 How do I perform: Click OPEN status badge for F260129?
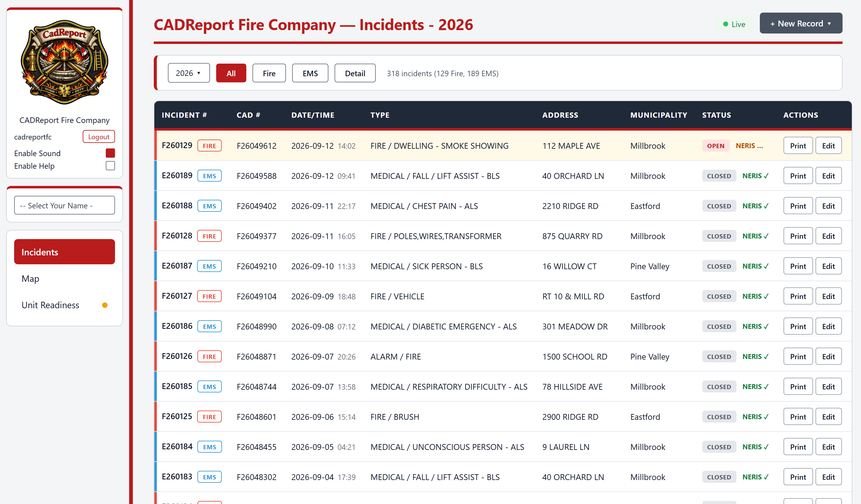[716, 146]
